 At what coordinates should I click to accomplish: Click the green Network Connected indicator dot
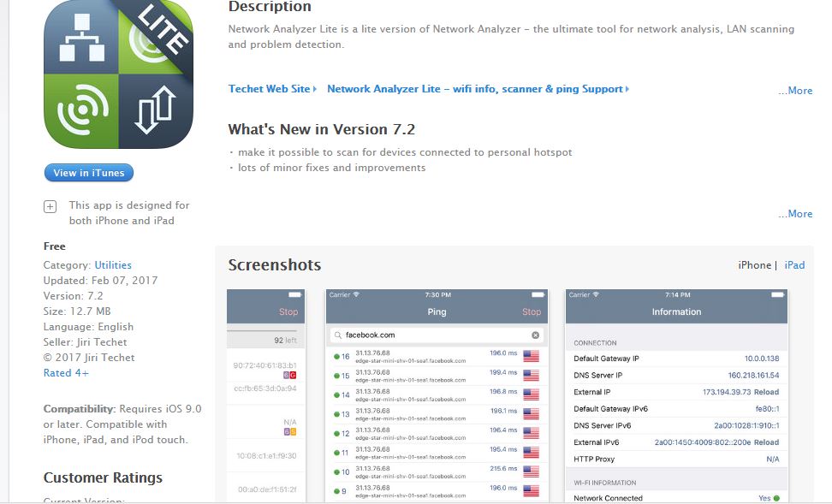click(776, 498)
